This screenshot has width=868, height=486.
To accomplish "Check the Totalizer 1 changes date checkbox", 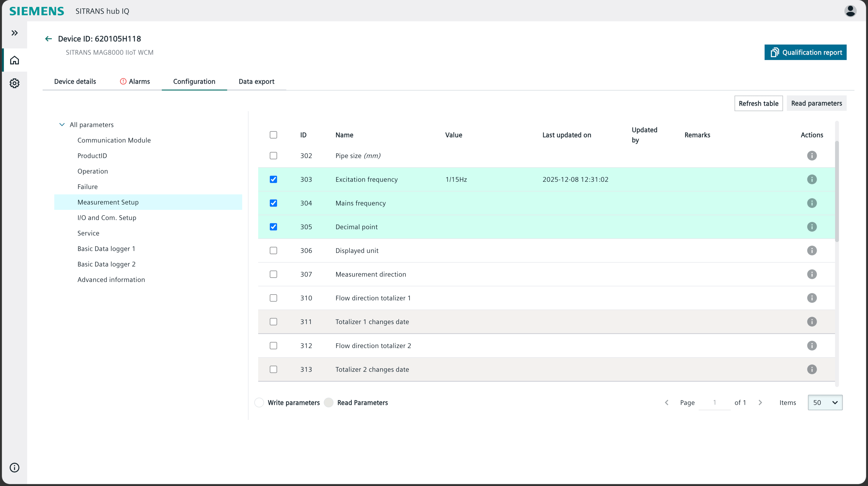I will click(x=273, y=322).
